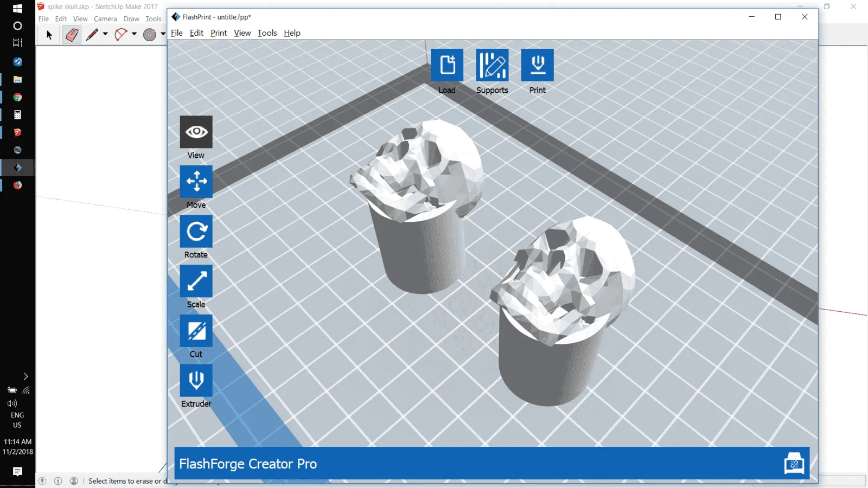This screenshot has height=488, width=868.
Task: Open the SketchUp Draw menu
Action: [x=131, y=19]
